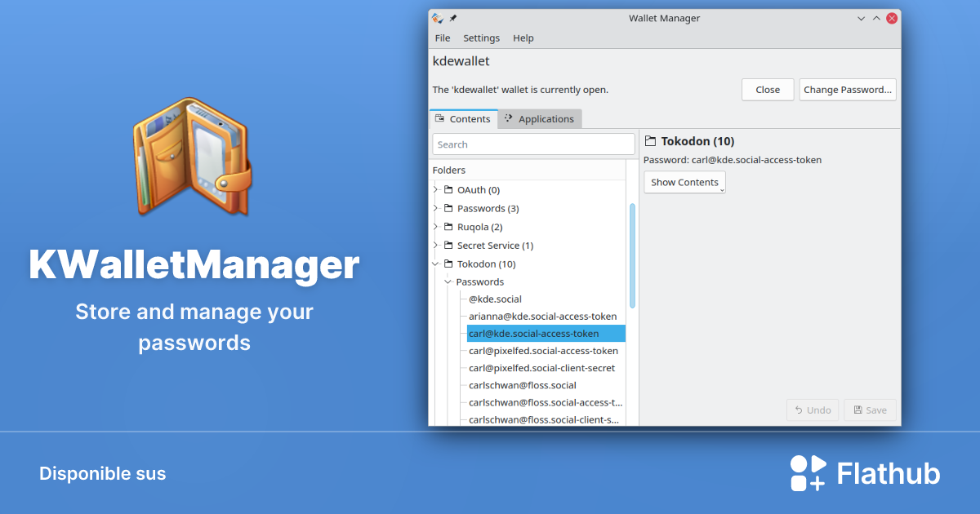This screenshot has width=980, height=514.
Task: Switch to the Applications tab
Action: 546,118
